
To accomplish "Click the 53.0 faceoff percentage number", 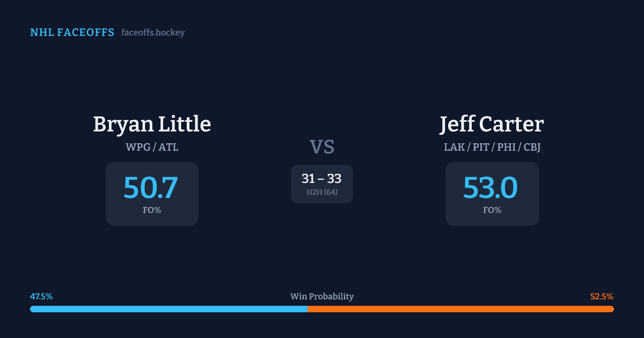I will (491, 187).
